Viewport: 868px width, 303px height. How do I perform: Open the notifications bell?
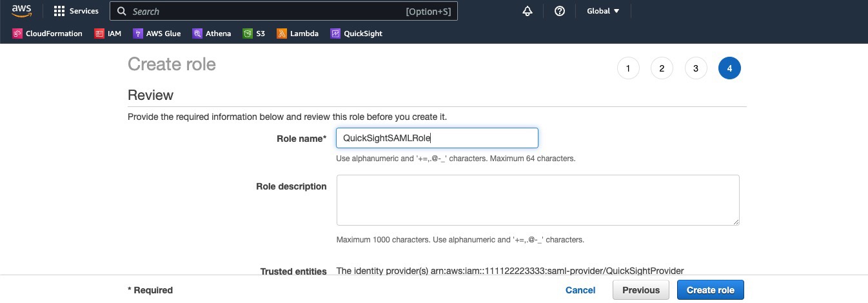tap(528, 11)
